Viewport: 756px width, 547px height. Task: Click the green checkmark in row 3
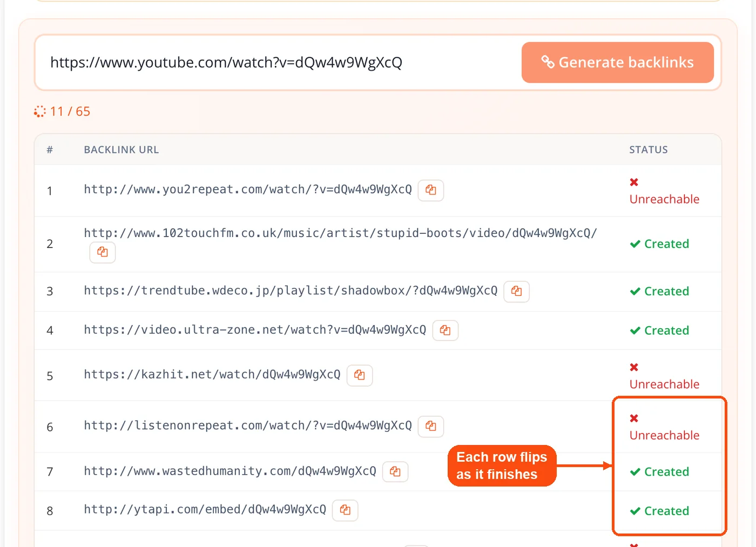point(635,292)
